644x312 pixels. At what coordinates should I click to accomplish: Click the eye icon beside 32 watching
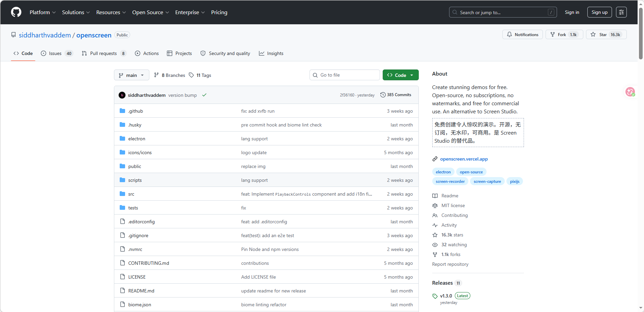pyautogui.click(x=435, y=245)
